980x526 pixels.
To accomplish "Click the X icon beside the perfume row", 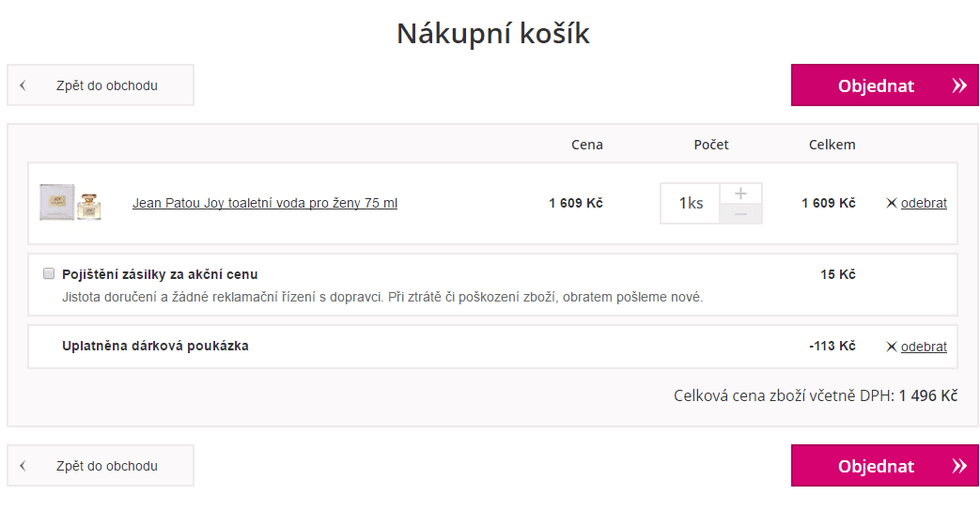I will 892,203.
